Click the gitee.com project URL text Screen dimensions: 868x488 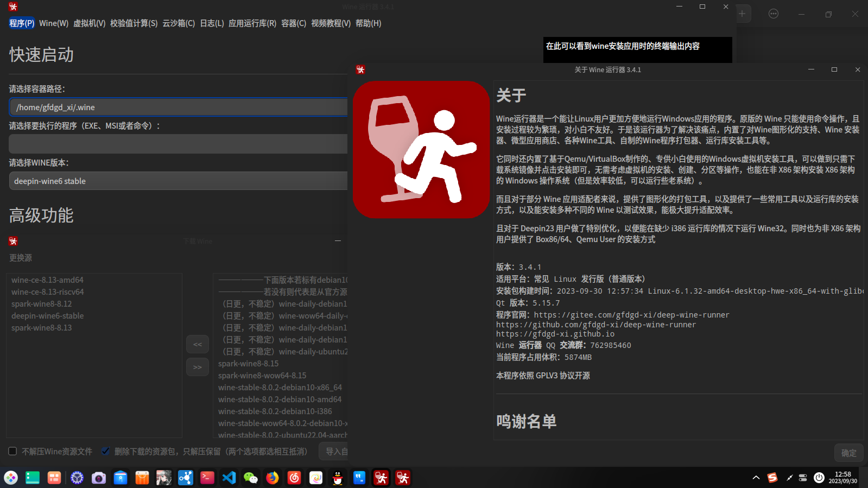(x=631, y=315)
